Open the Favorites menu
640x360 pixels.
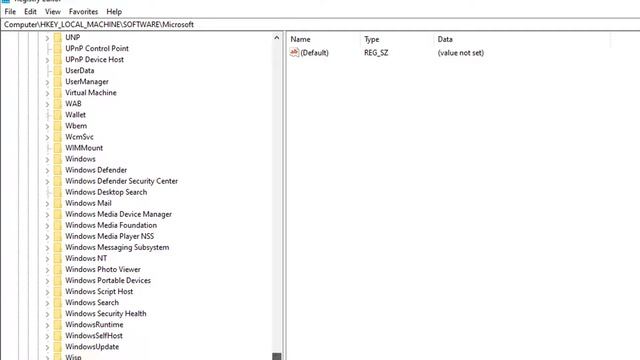(x=83, y=12)
